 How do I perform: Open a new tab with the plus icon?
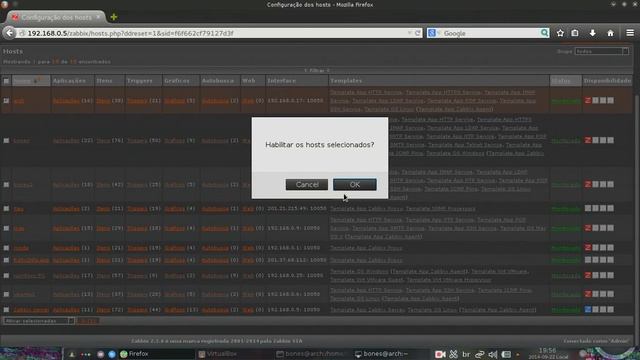click(114, 17)
